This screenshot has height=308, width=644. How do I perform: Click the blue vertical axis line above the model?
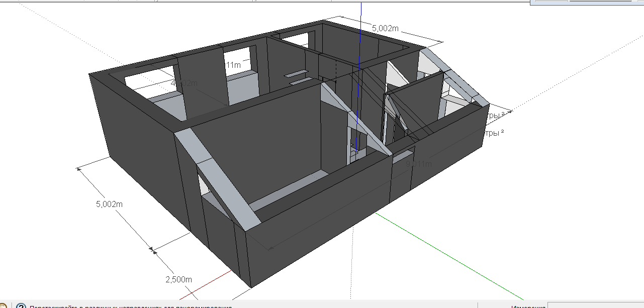pyautogui.click(x=361, y=25)
